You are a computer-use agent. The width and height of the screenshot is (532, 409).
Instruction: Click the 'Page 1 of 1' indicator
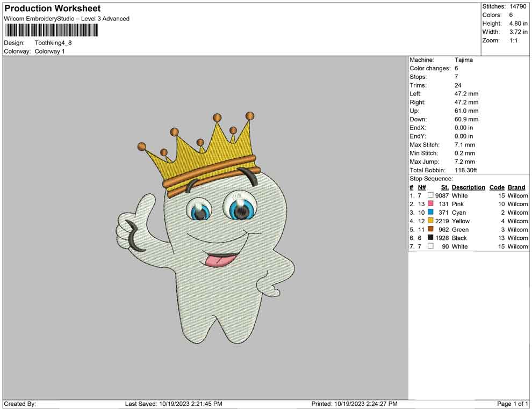[512, 404]
